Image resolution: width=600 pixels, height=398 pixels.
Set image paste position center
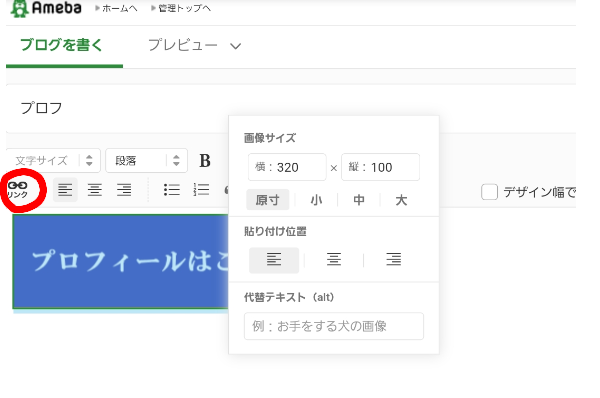334,260
